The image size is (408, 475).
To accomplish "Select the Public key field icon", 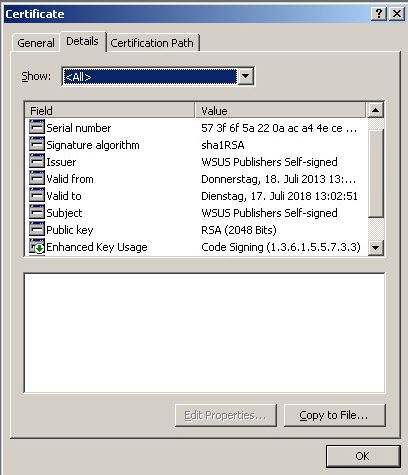I will pyautogui.click(x=37, y=229).
